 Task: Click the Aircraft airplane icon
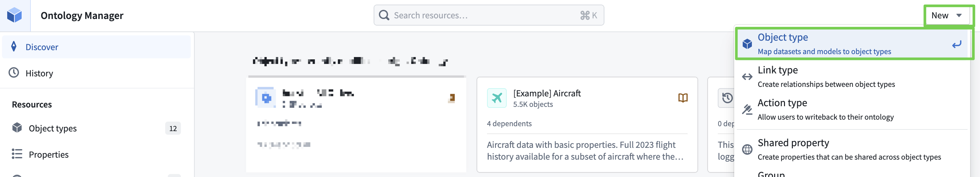point(497,98)
